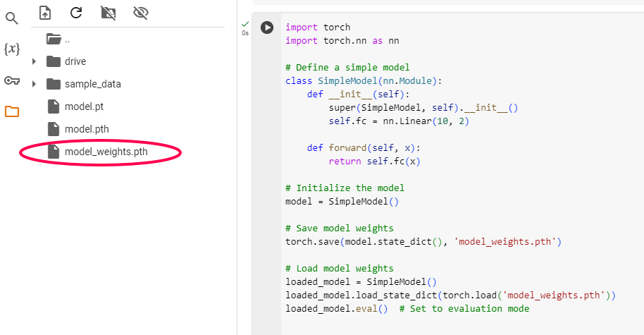The image size is (644, 335).
Task: Open the search panel in left sidebar
Action: (12, 18)
